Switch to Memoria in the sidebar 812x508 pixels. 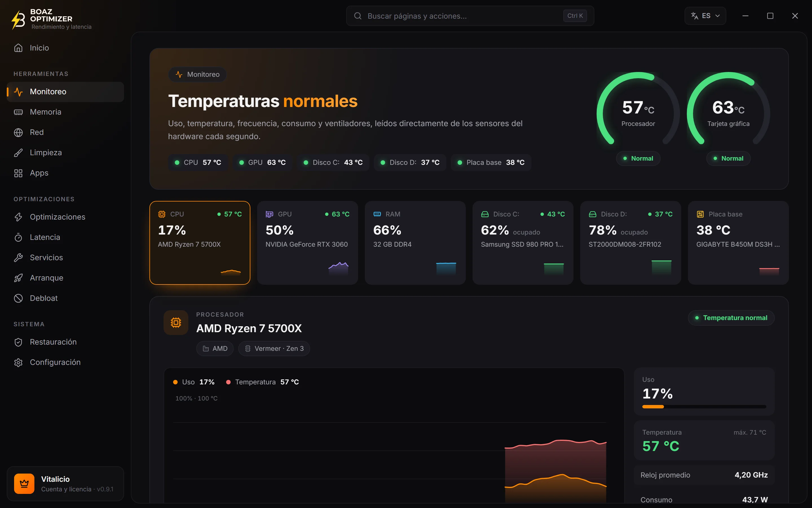pos(65,112)
